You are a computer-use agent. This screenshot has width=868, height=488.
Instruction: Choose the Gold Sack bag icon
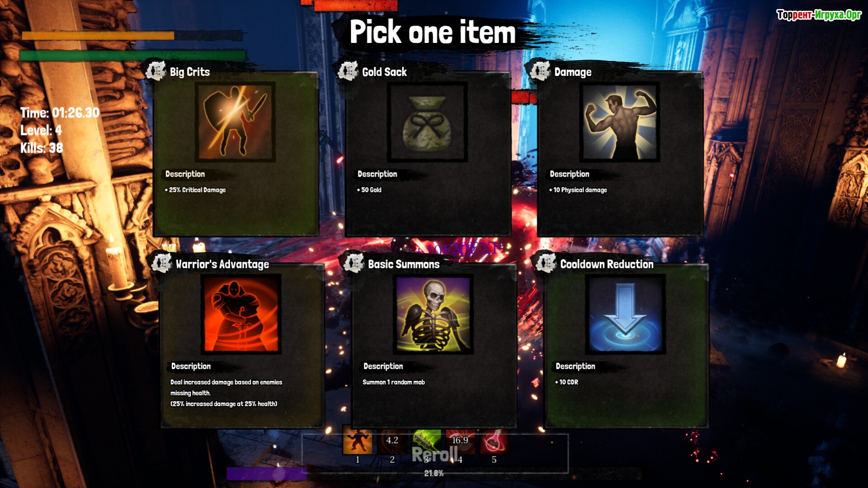click(427, 122)
